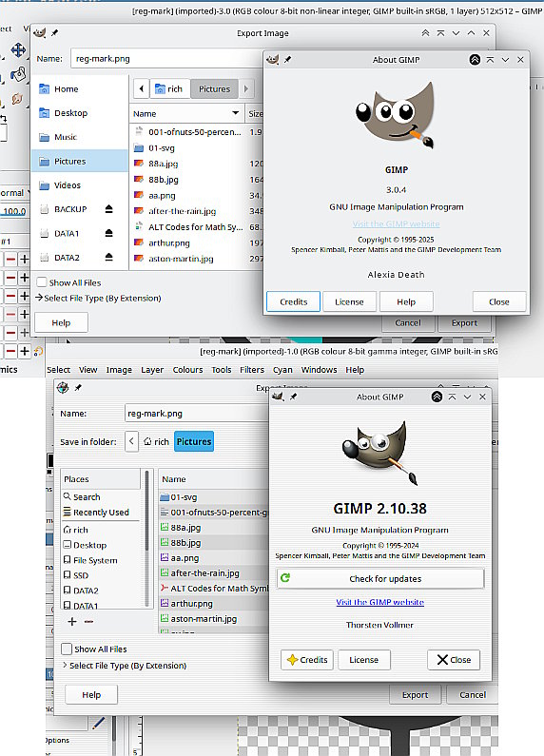This screenshot has width=544, height=756.
Task: Enable Show All Files in GIMP 3.0 Export dialog
Action: point(42,282)
